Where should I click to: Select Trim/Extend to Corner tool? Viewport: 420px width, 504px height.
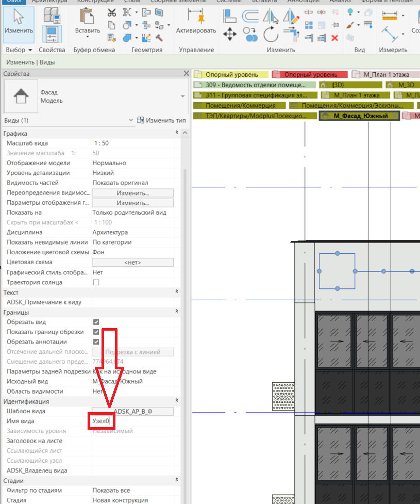pos(291,34)
